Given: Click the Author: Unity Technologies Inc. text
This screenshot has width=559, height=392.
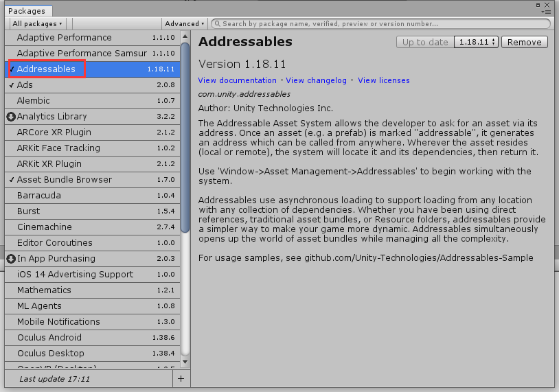Looking at the screenshot, I should pyautogui.click(x=266, y=108).
